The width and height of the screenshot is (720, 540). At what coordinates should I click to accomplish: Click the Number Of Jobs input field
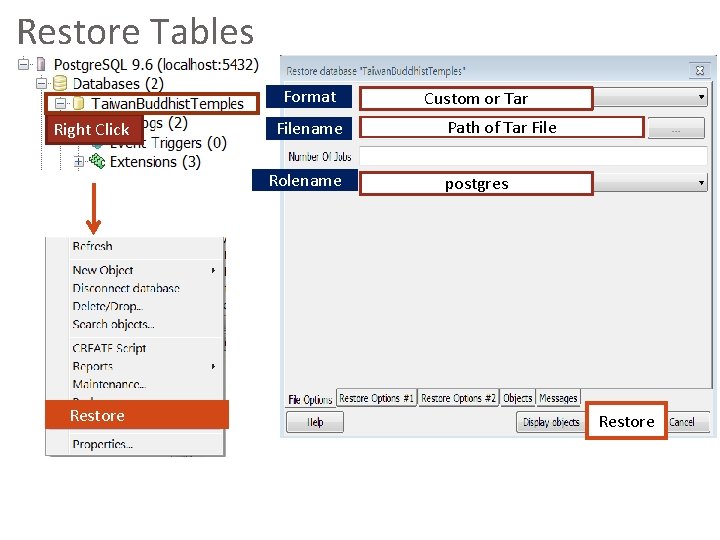[x=533, y=156]
